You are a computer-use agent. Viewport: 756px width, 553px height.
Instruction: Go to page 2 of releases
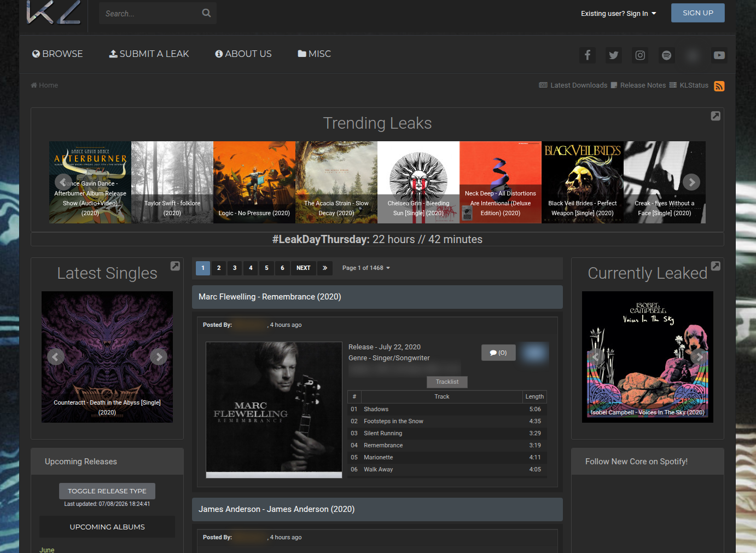(x=219, y=268)
